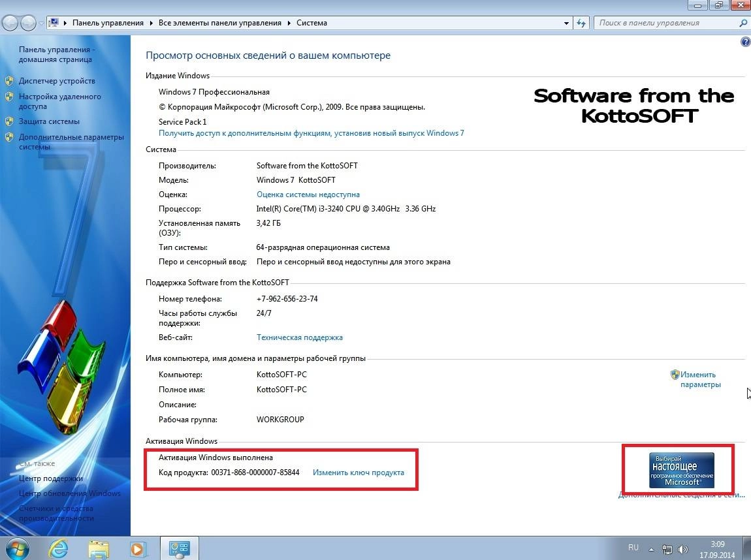Click the Help question mark icon
Viewport: 751px width, 560px height.
pos(745,42)
